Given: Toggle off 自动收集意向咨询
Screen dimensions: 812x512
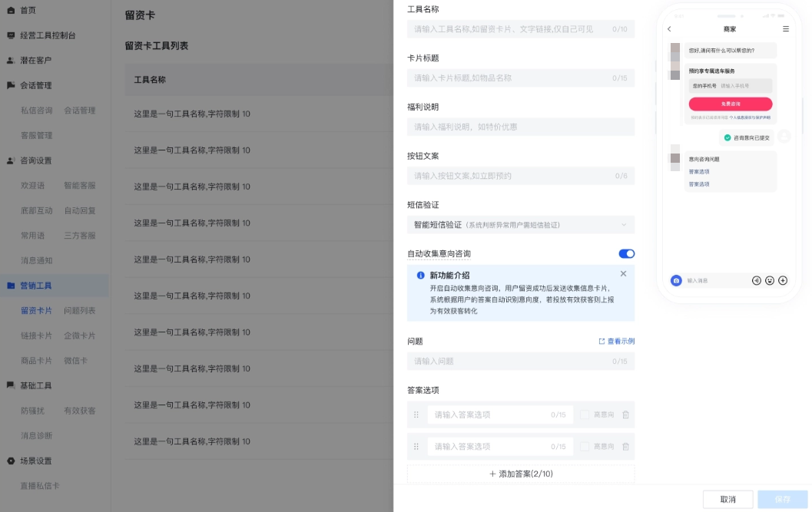Looking at the screenshot, I should click(x=626, y=253).
